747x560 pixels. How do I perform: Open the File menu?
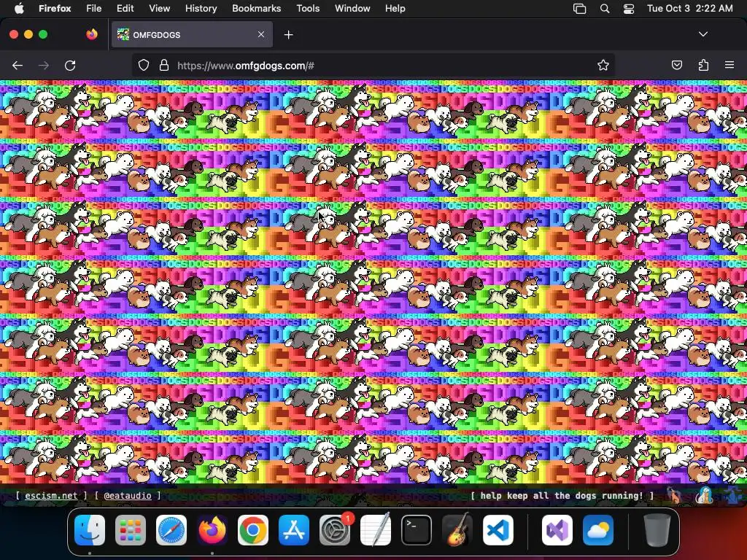coord(94,9)
